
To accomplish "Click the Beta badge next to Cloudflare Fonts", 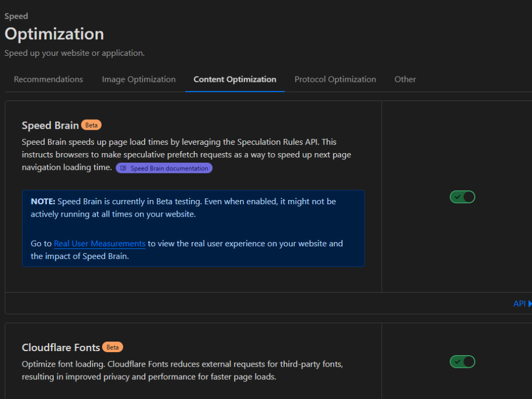I will tap(113, 347).
